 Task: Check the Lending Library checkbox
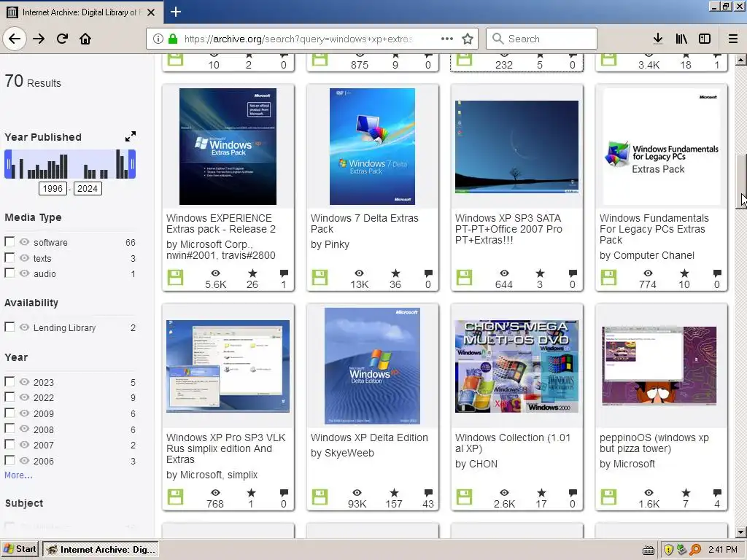(x=9, y=327)
